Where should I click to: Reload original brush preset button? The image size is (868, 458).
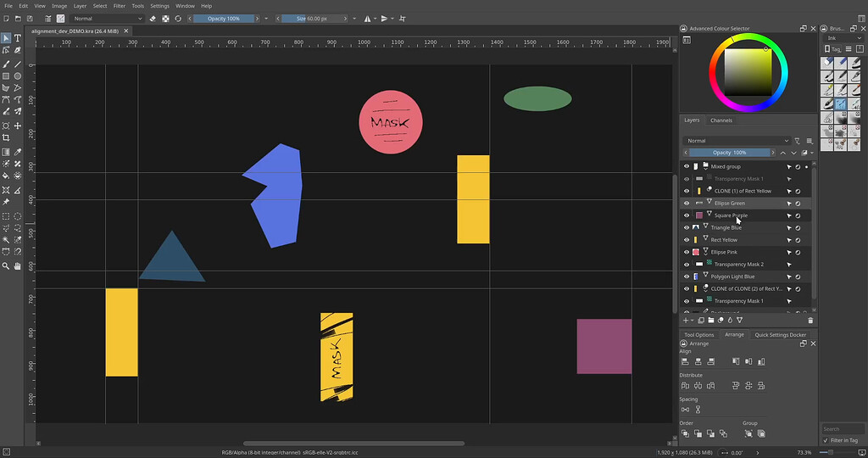pos(178,19)
